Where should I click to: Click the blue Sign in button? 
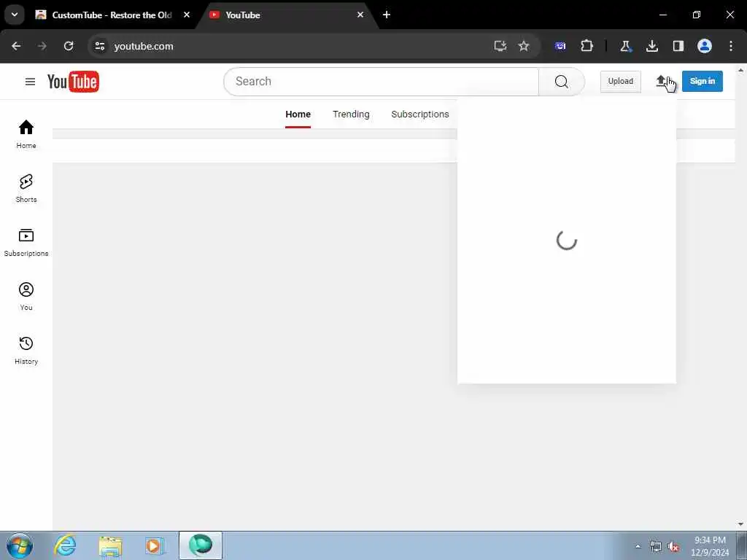[703, 82]
